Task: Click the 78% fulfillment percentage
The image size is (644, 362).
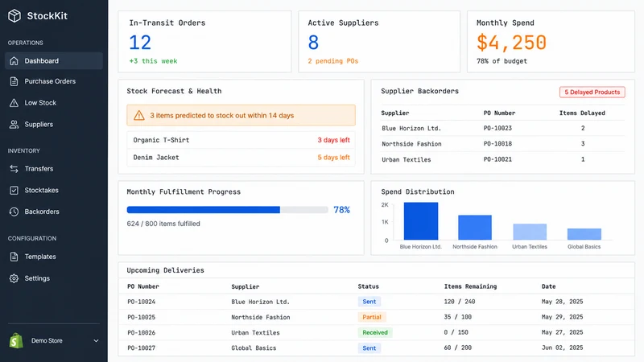Action: click(x=341, y=210)
